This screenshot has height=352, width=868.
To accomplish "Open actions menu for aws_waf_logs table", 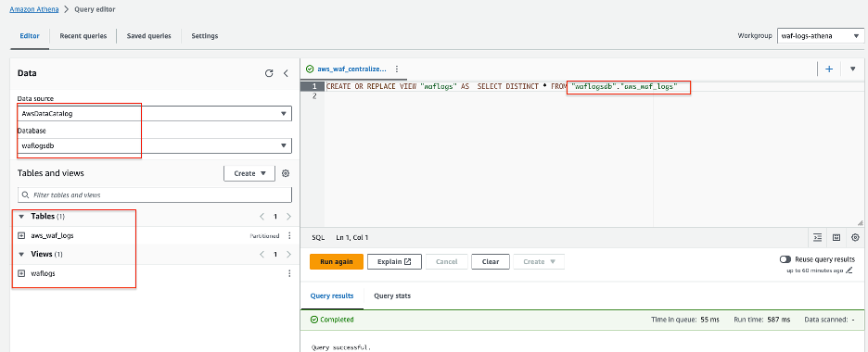I will click(x=289, y=235).
